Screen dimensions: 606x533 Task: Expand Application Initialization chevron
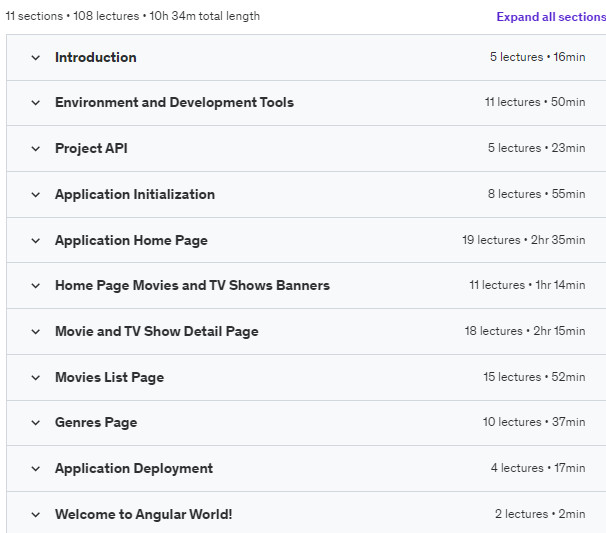(x=36, y=195)
